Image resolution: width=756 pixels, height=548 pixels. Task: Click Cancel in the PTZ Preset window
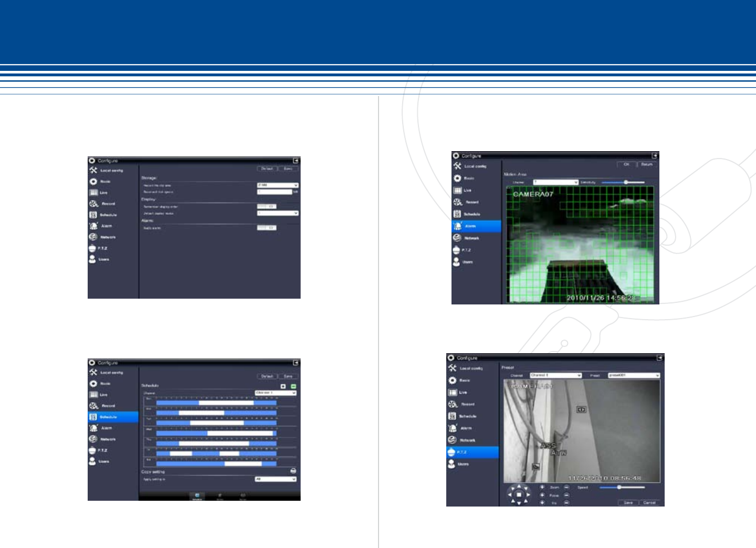click(x=649, y=502)
